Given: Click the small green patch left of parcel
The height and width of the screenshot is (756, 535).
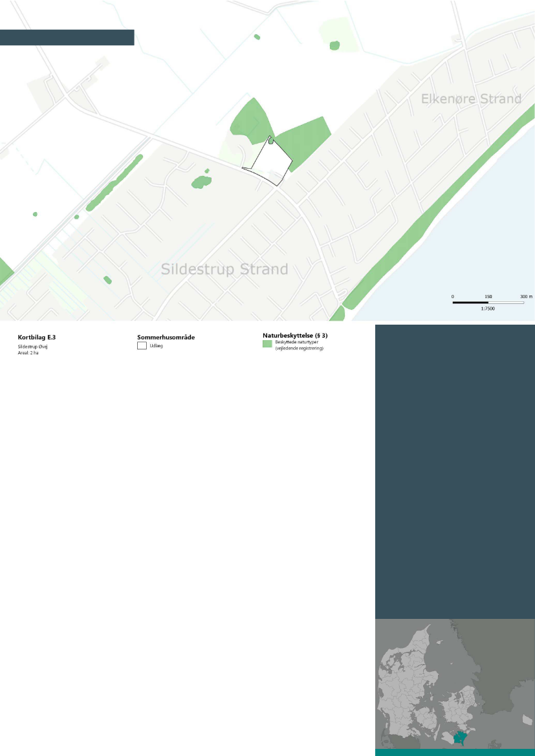Looking at the screenshot, I should pyautogui.click(x=202, y=182).
